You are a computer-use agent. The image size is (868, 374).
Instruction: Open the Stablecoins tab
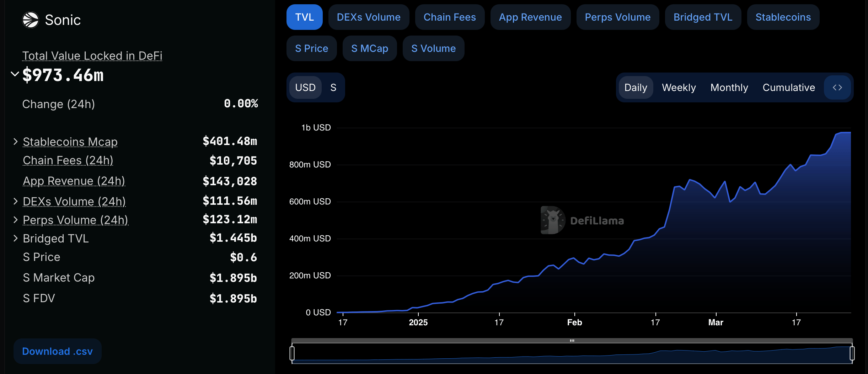783,17
